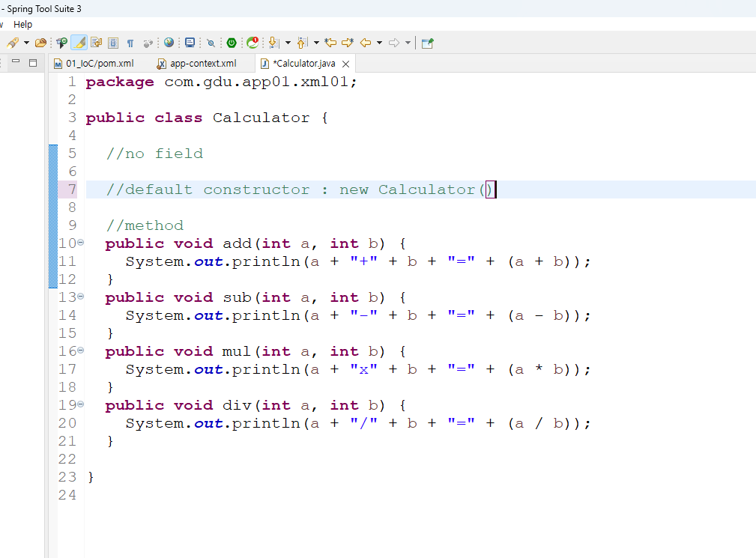The width and height of the screenshot is (756, 558).
Task: Click the 'sub' method name
Action: click(237, 298)
